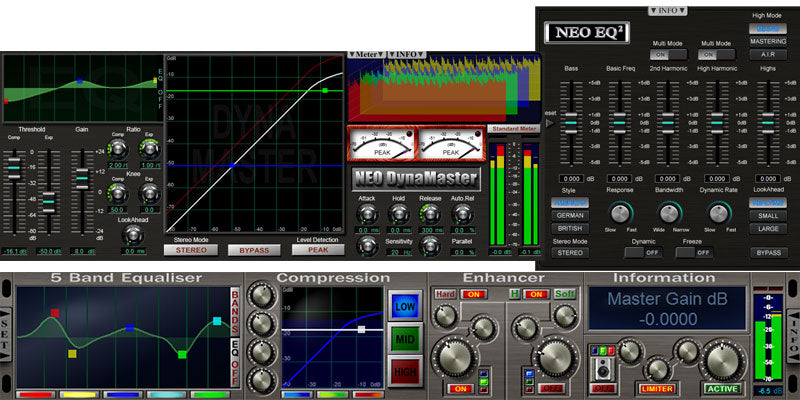Click the BANDS vertical label beside equaliser graph
The image size is (800, 400).
(235, 311)
